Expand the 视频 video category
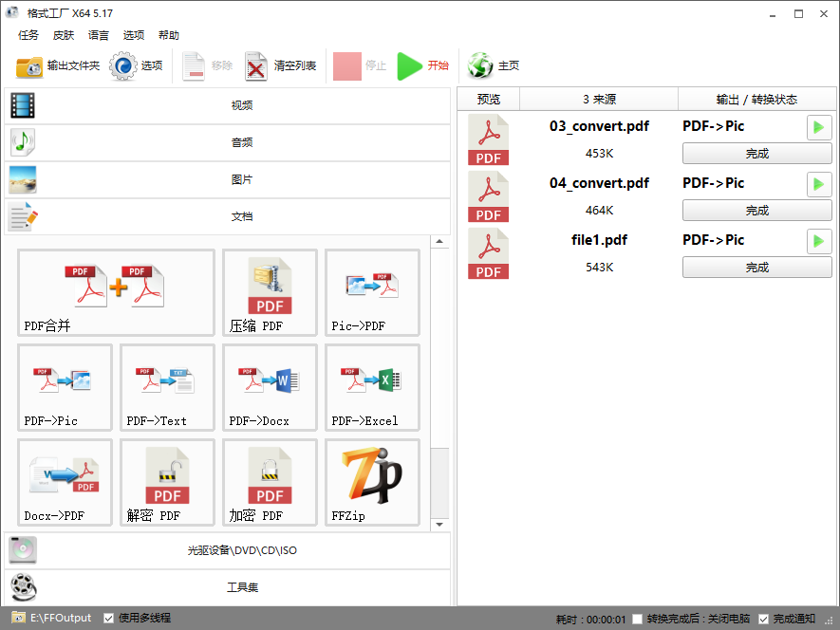Viewport: 840px width, 630px height. click(226, 105)
